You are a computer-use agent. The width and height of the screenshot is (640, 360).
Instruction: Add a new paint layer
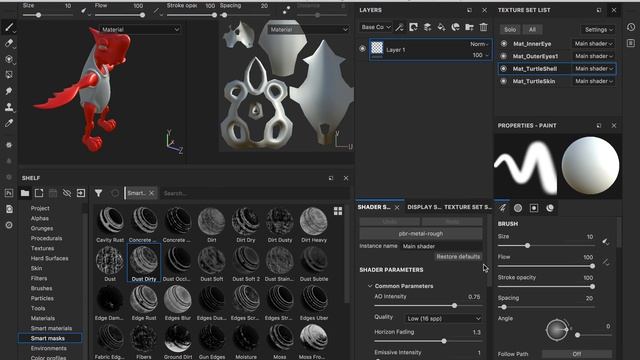tap(427, 27)
